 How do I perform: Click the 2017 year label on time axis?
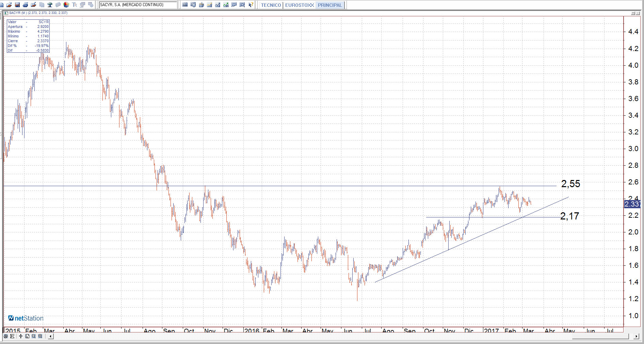pos(491,330)
